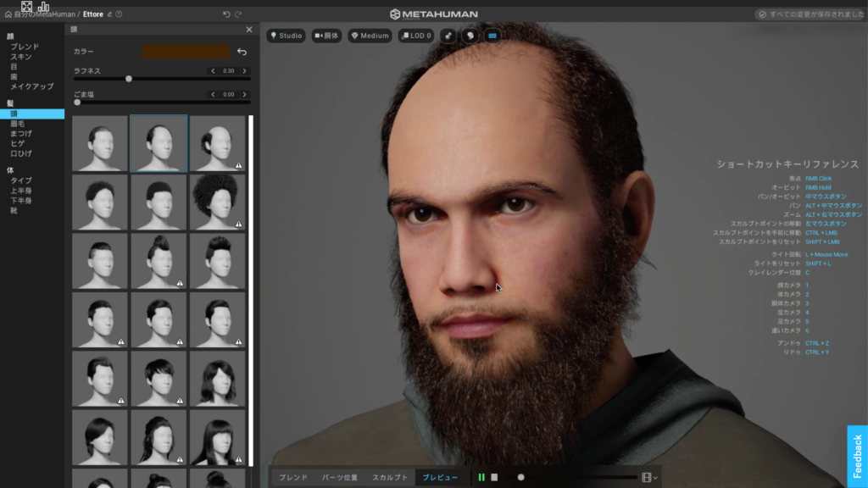
Task: Select 歯 in the sidebar
Action: click(14, 76)
